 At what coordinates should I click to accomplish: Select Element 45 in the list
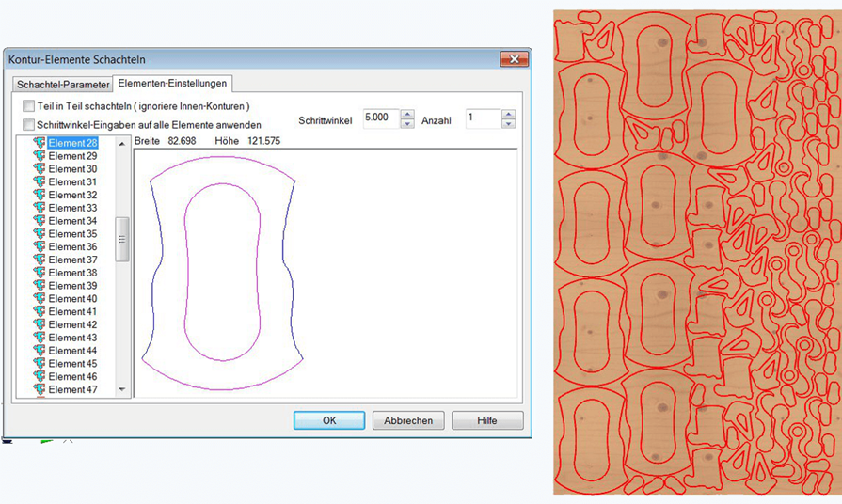click(x=72, y=363)
